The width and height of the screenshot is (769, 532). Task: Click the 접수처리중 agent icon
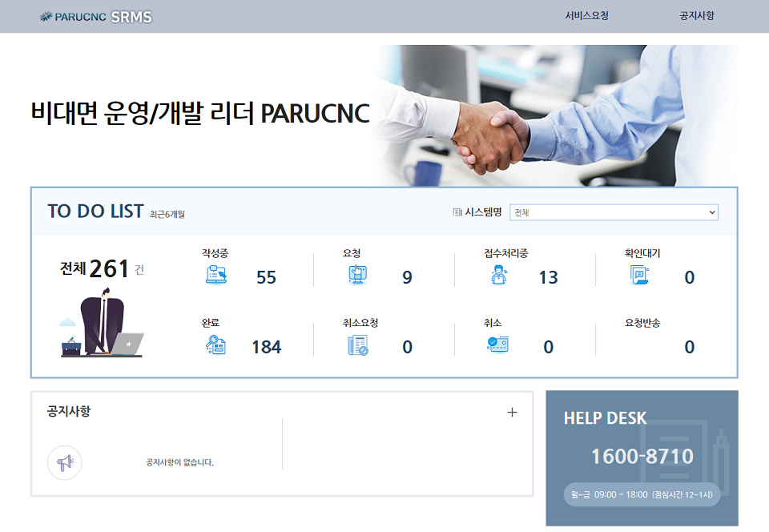coord(499,275)
